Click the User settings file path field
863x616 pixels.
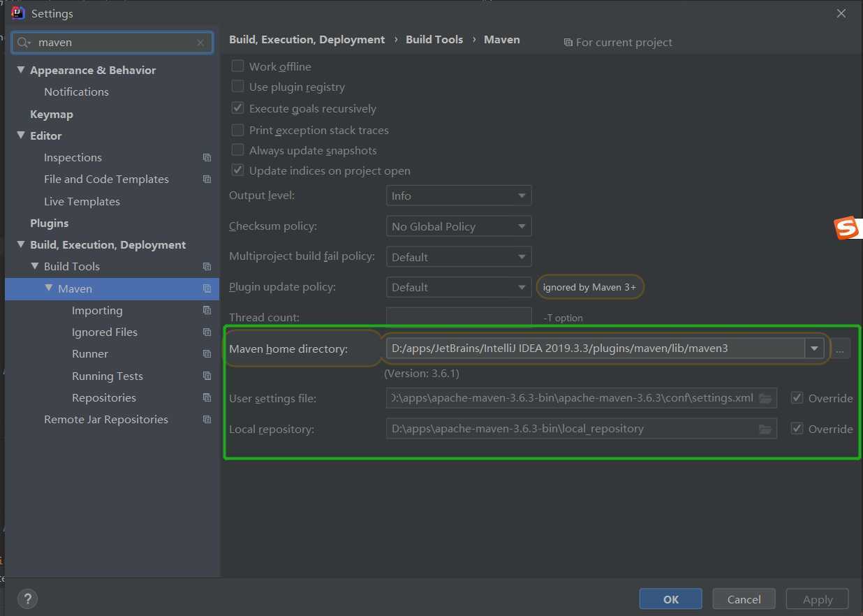click(582, 398)
